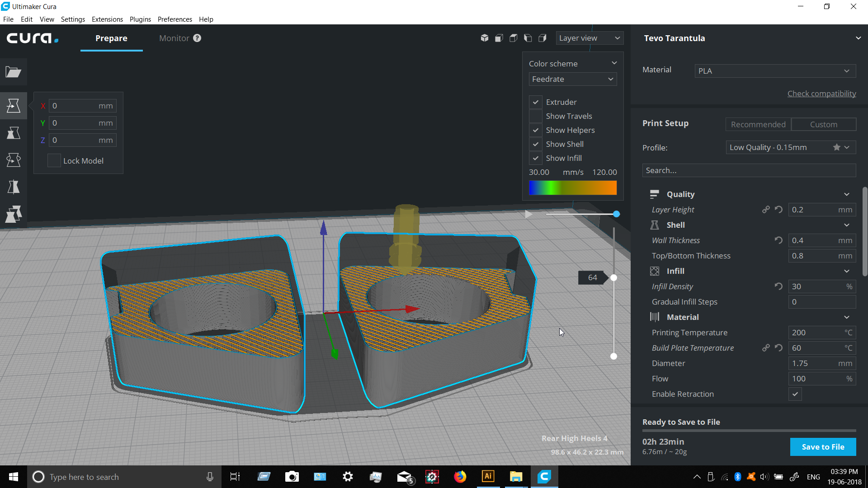Collapse the Quality settings section
Viewport: 868px width, 488px height.
(847, 194)
